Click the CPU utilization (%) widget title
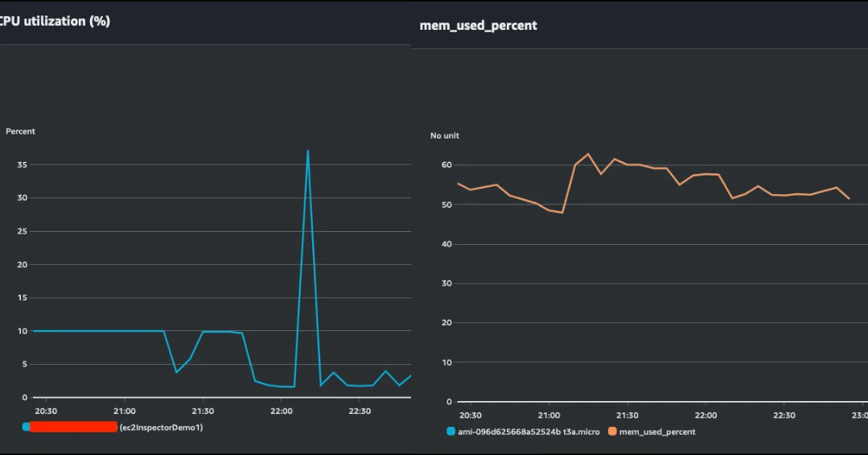Viewport: 868px width, 455px height. tap(55, 21)
